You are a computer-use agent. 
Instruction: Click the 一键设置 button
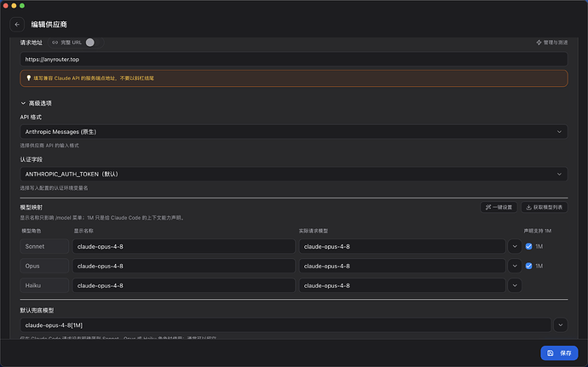(x=499, y=207)
